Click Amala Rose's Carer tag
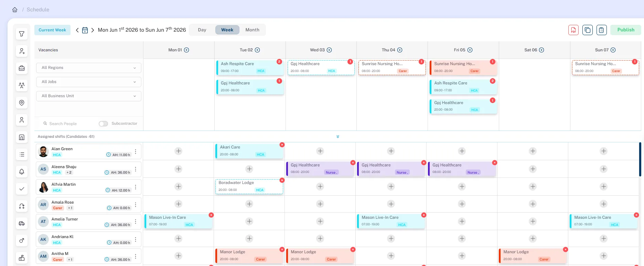This screenshot has width=644, height=266. point(58,208)
